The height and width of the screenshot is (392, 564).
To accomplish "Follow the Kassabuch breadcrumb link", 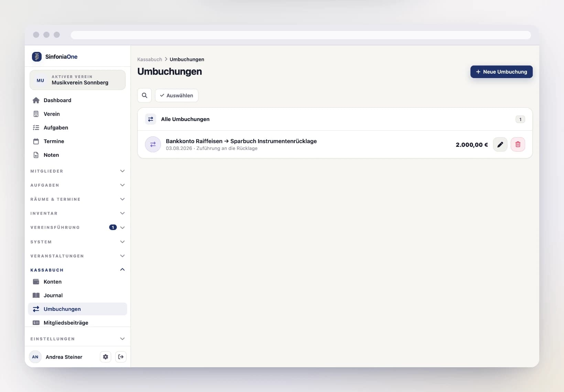I will click(150, 59).
